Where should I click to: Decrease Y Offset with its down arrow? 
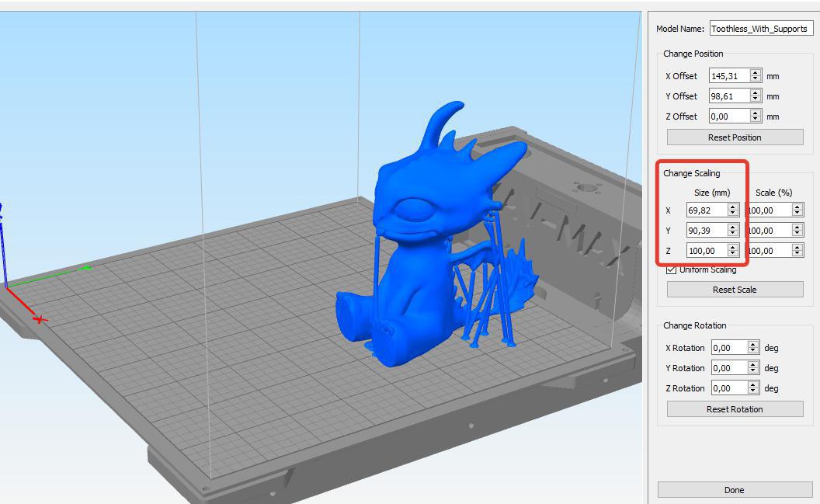pyautogui.click(x=755, y=99)
